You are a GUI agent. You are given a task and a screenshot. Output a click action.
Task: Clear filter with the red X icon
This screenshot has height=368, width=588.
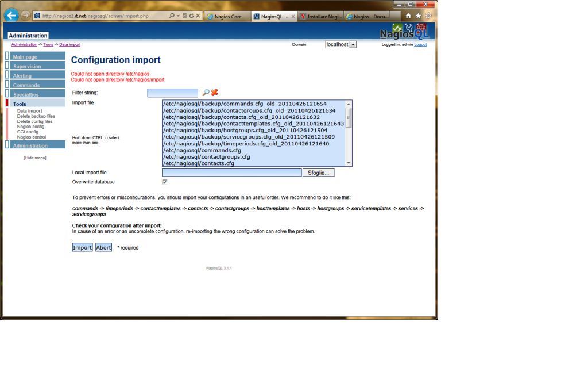[214, 93]
